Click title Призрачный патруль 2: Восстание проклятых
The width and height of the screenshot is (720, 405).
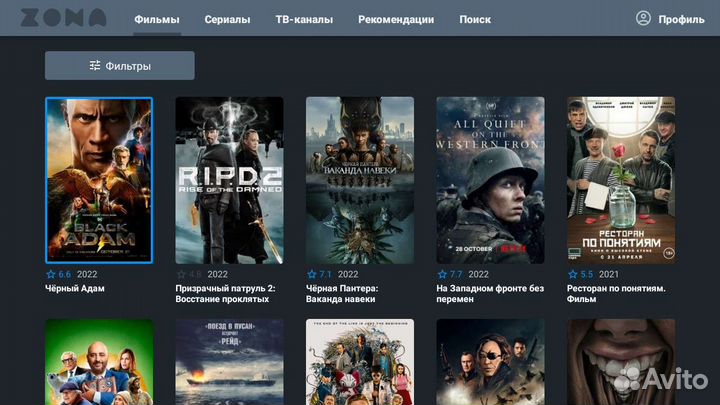click(225, 294)
